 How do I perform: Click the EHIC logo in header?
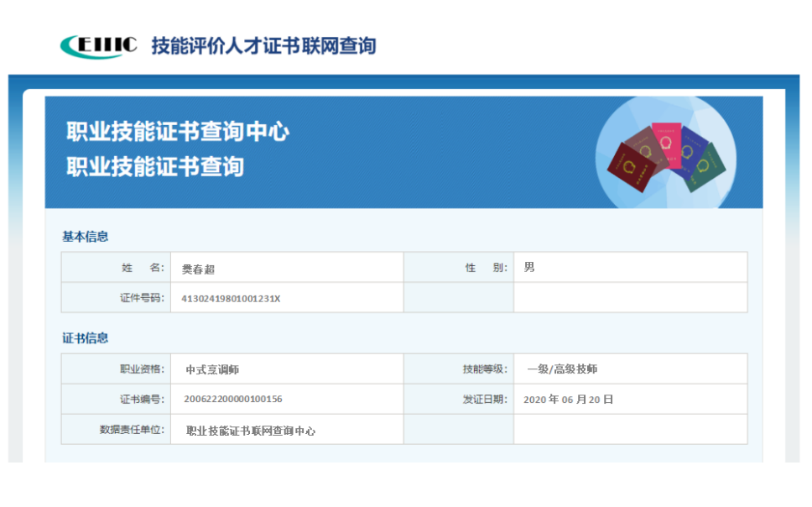point(99,45)
